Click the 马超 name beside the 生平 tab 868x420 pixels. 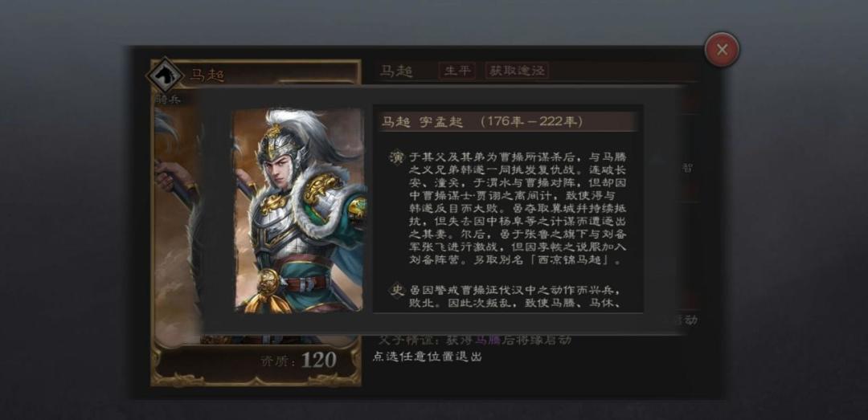tap(396, 71)
